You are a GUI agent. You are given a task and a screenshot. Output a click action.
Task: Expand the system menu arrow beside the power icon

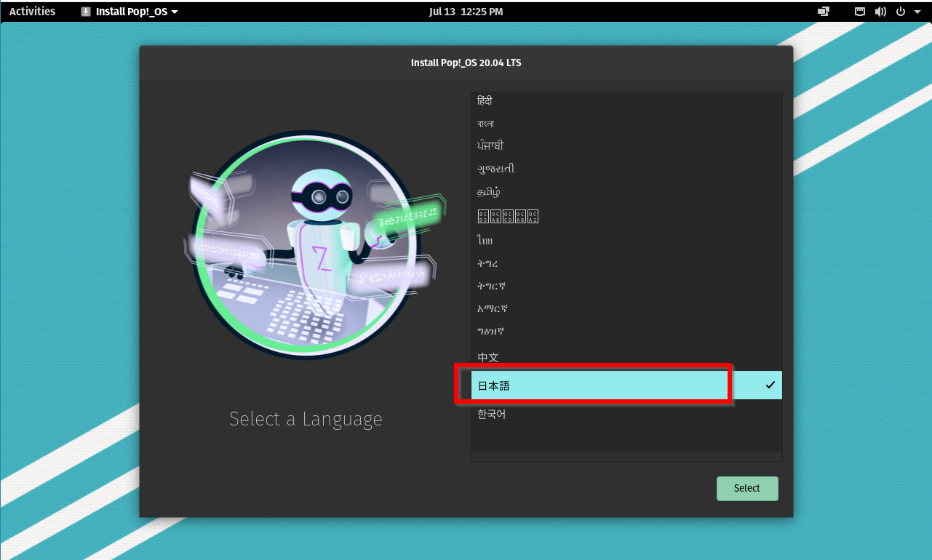coord(917,12)
